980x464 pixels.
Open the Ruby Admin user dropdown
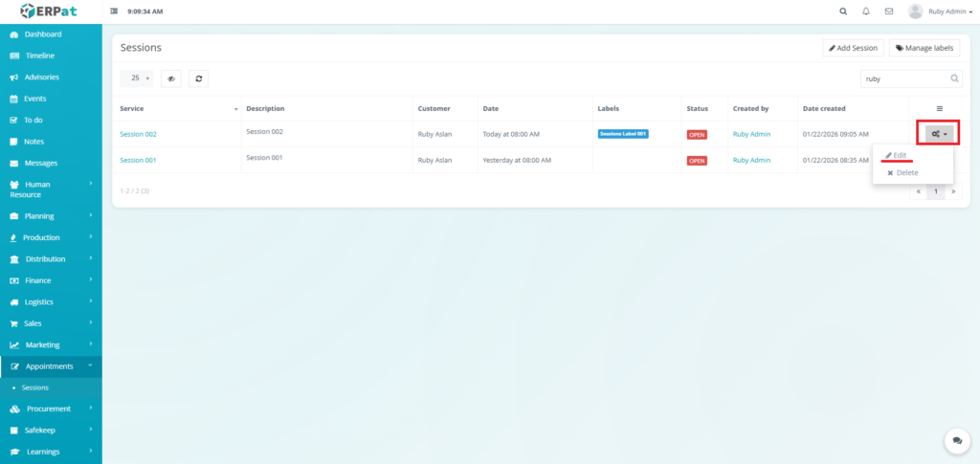[936, 11]
